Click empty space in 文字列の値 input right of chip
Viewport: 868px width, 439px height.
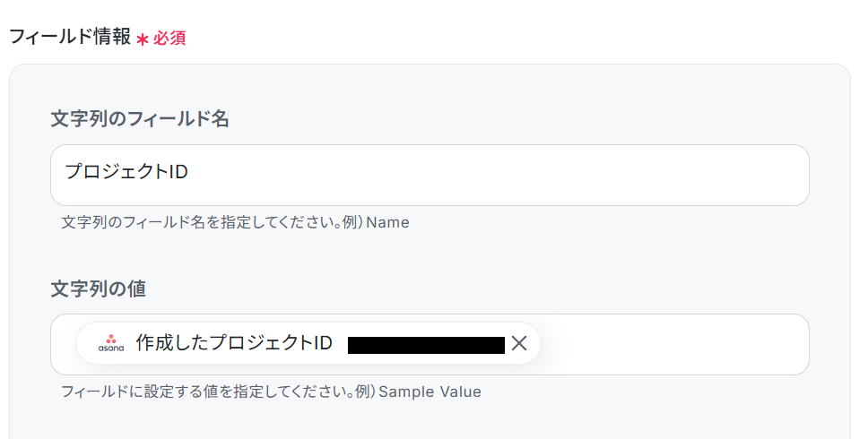(673, 344)
